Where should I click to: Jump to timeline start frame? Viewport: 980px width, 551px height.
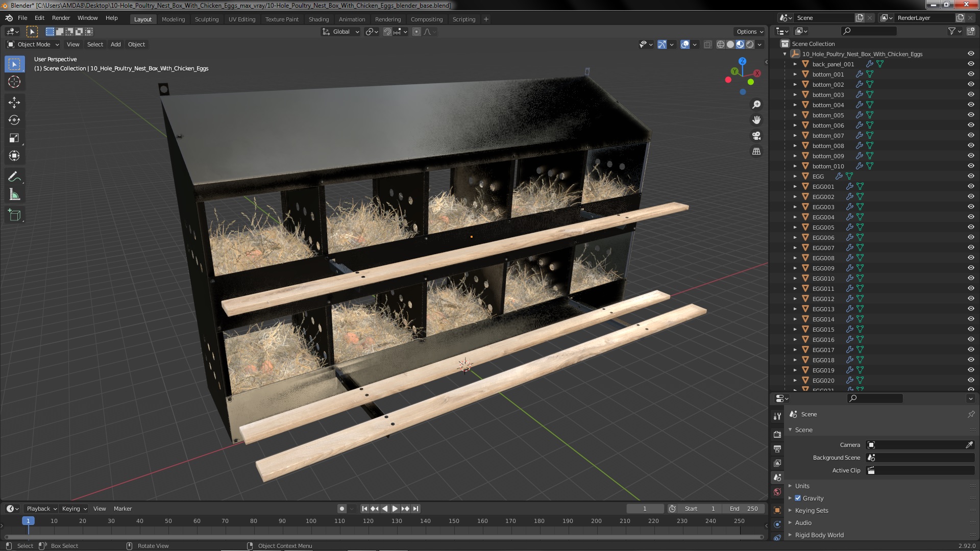[364, 509]
